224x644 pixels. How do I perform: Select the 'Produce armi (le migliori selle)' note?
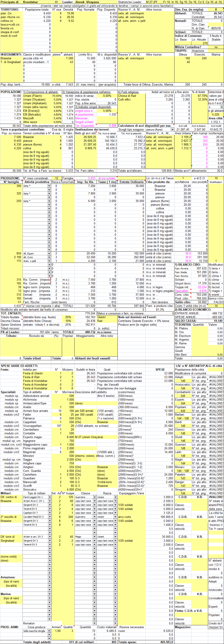pyautogui.click(x=138, y=325)
